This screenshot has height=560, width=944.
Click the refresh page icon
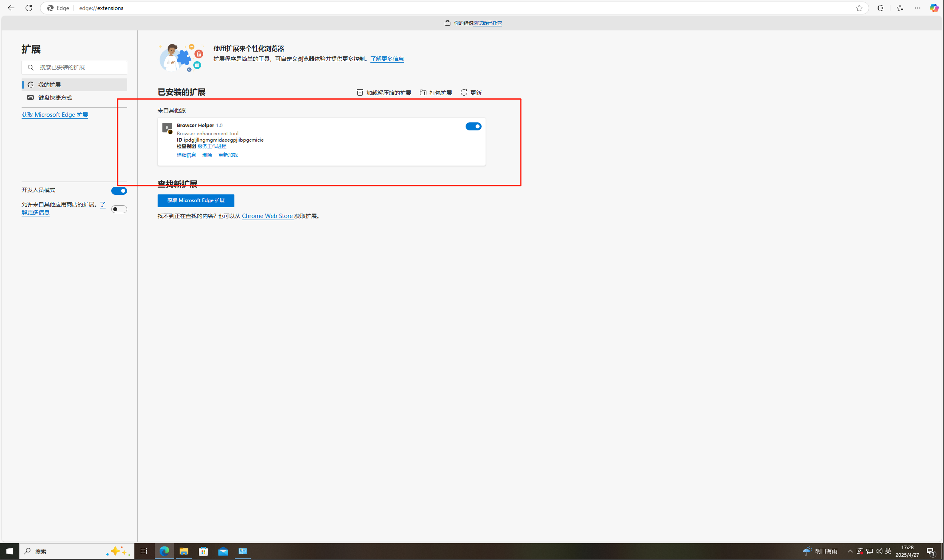point(29,8)
